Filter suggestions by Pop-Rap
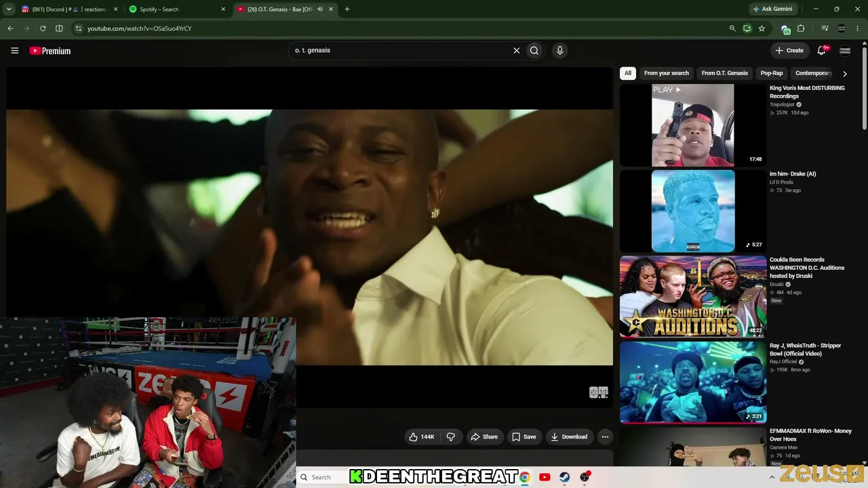 point(772,73)
